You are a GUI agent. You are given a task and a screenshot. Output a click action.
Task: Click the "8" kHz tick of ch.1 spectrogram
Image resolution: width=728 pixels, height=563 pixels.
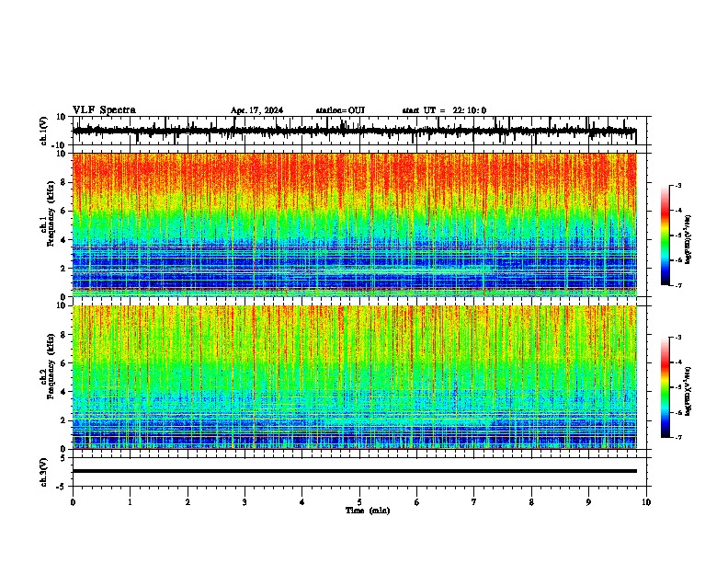point(63,182)
